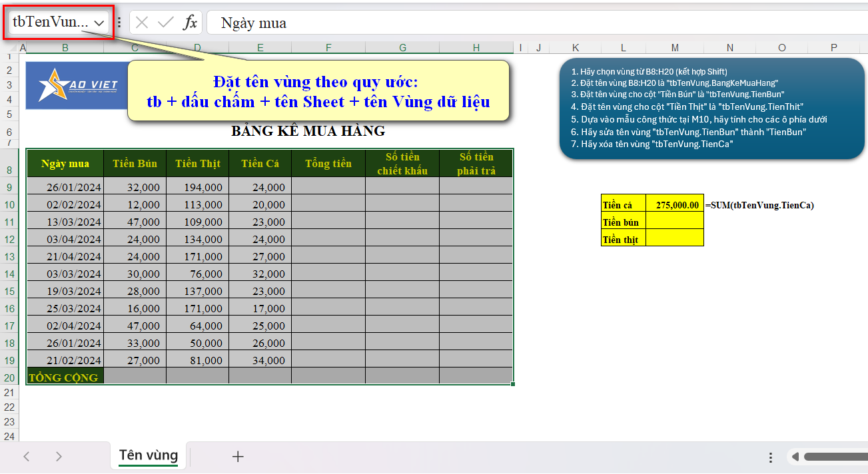Click the TỔNG CỘNG cell
The image size is (868, 474).
pyautogui.click(x=65, y=377)
